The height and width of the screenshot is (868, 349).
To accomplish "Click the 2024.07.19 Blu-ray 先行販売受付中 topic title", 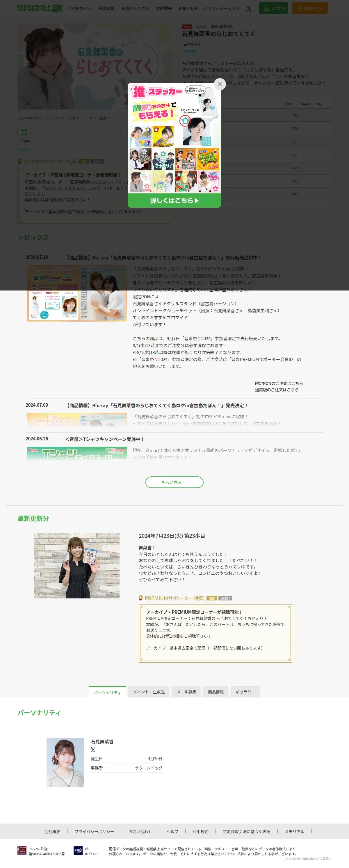I will click(163, 258).
